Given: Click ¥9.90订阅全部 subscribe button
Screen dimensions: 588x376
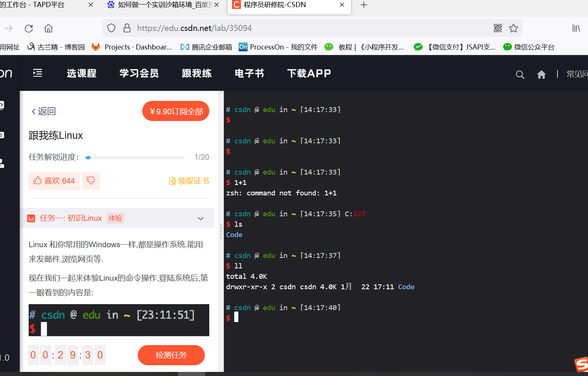Looking at the screenshot, I should (x=176, y=111).
